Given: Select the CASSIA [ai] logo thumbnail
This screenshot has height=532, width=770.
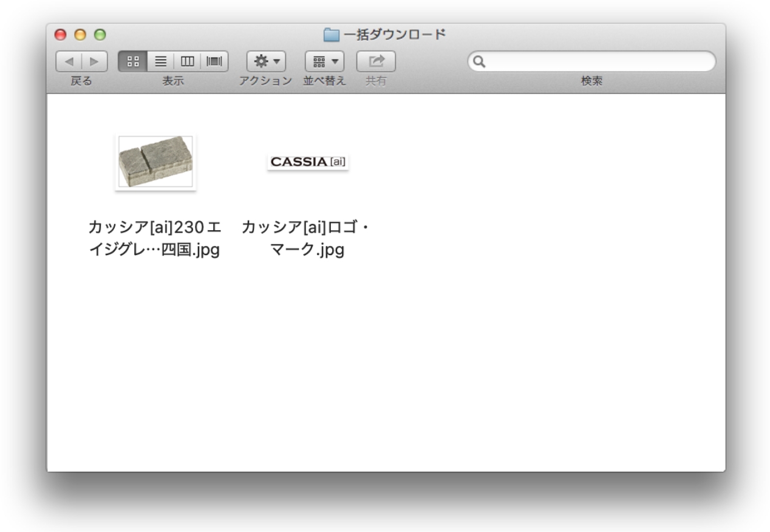Looking at the screenshot, I should (x=308, y=162).
